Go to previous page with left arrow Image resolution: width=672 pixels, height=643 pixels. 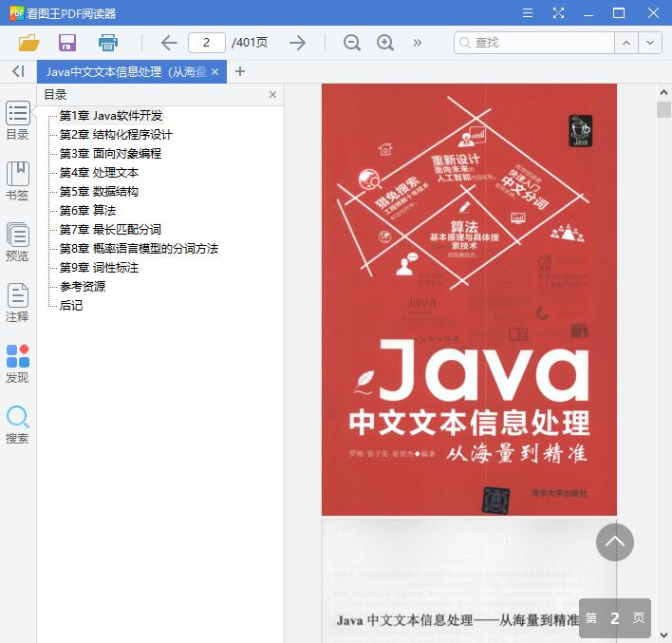pyautogui.click(x=169, y=43)
